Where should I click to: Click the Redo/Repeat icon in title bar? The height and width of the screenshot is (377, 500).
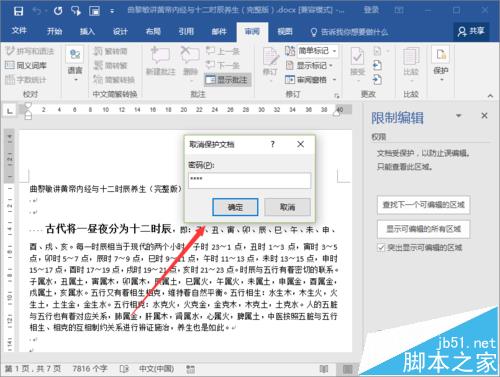[x=58, y=11]
